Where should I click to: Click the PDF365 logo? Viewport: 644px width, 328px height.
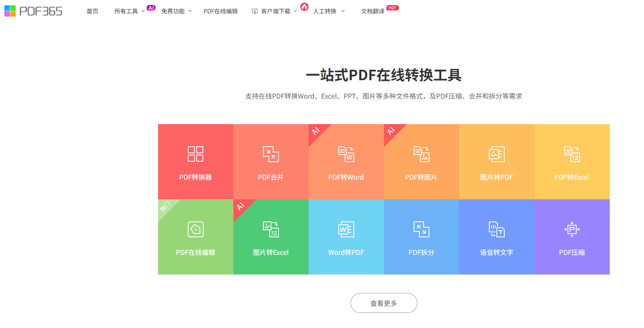pyautogui.click(x=33, y=11)
